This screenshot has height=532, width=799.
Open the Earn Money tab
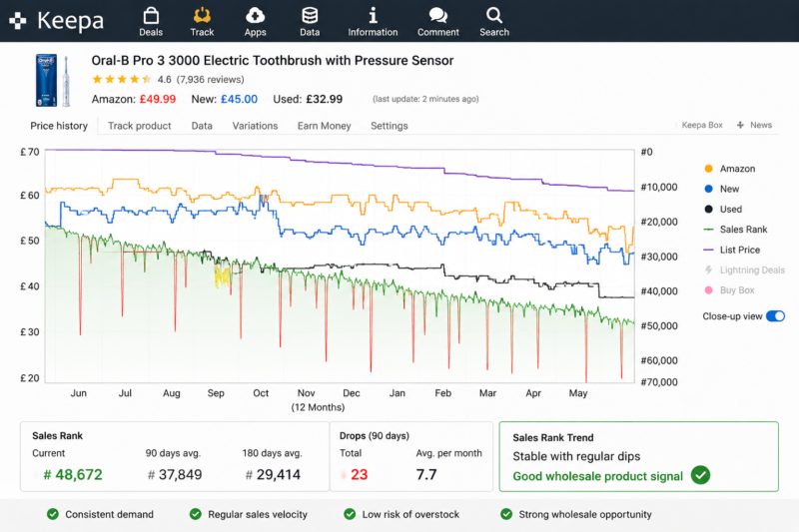[x=324, y=126]
